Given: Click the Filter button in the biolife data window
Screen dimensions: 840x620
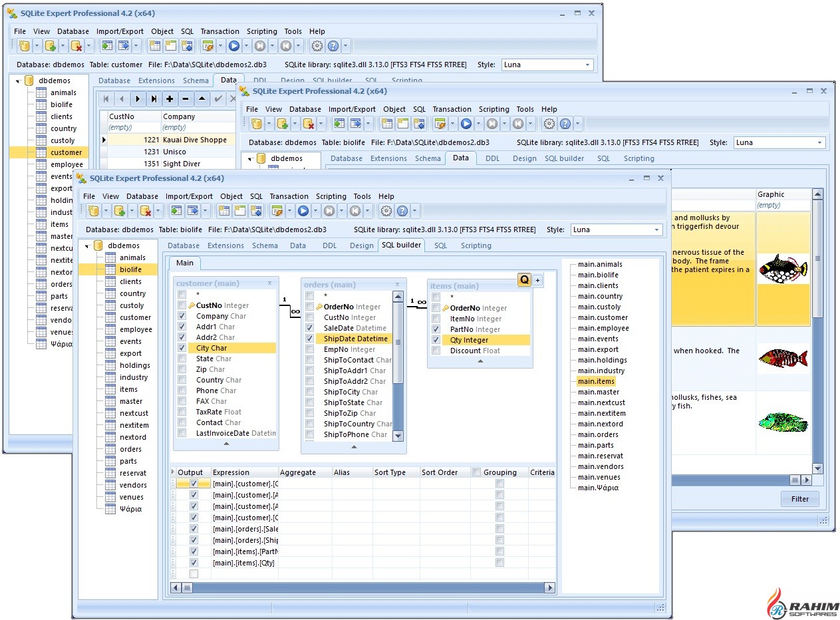Looking at the screenshot, I should click(x=799, y=499).
